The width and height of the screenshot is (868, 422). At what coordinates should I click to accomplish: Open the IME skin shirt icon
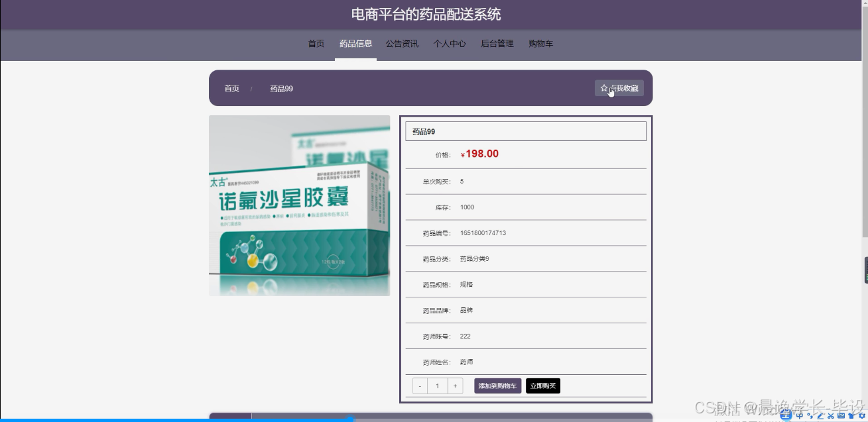coord(851,415)
